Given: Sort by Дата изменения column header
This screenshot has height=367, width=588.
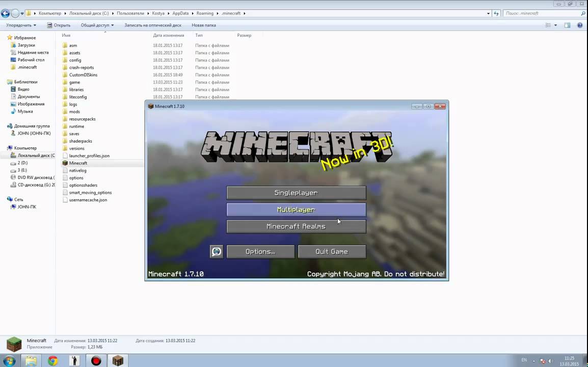Looking at the screenshot, I should 168,35.
